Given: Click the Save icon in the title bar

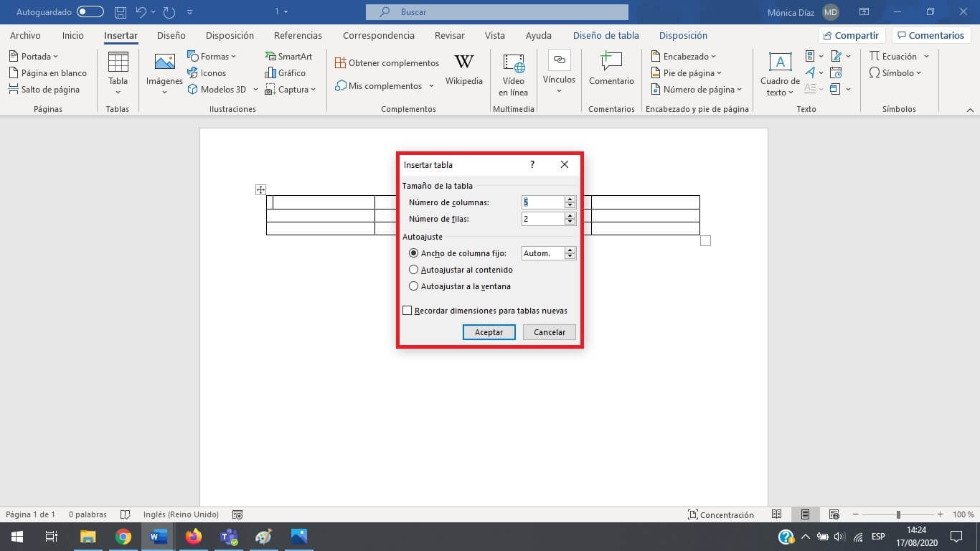Looking at the screenshot, I should click(121, 12).
